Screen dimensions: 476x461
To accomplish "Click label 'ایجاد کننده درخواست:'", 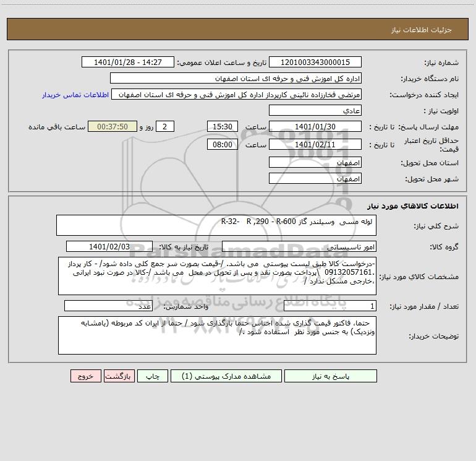I will tap(424, 95).
